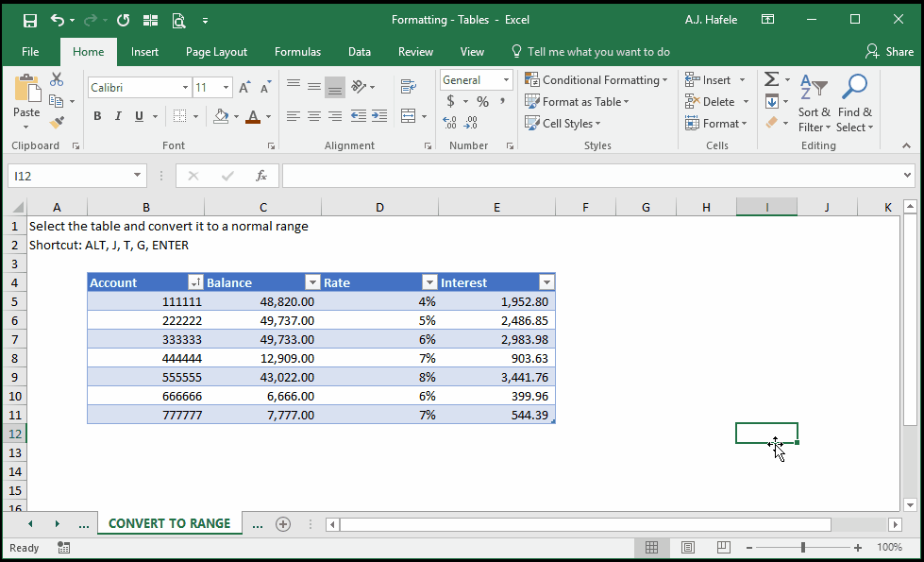The width and height of the screenshot is (924, 562).
Task: Open the font size dropdown
Action: click(226, 87)
